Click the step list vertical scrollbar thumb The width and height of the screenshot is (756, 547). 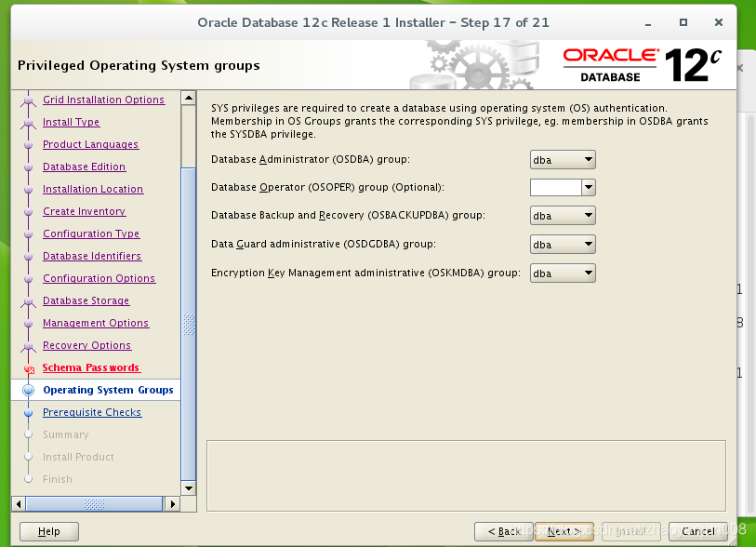[x=189, y=324]
